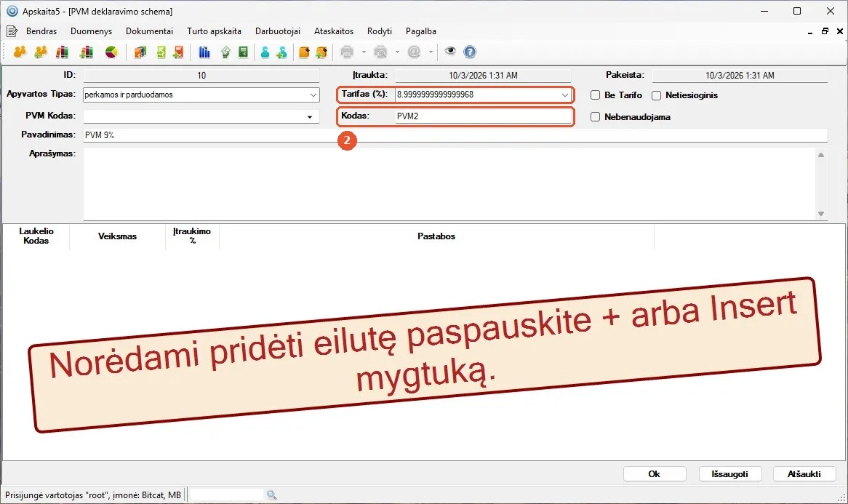
Task: Open the Pagalba menu
Action: [x=421, y=31]
